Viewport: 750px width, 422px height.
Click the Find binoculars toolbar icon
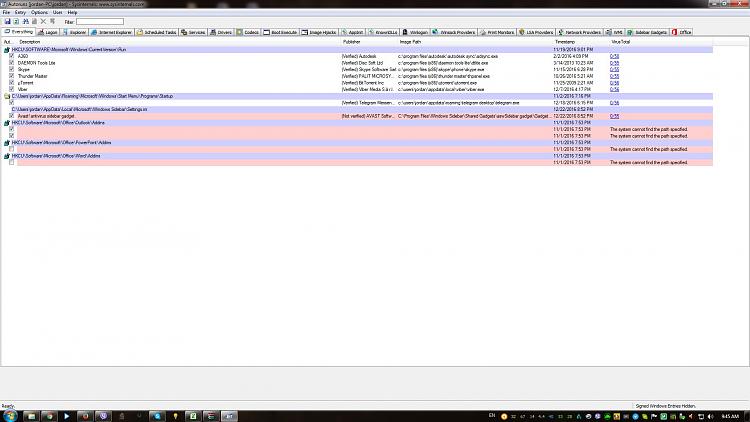(x=25, y=22)
